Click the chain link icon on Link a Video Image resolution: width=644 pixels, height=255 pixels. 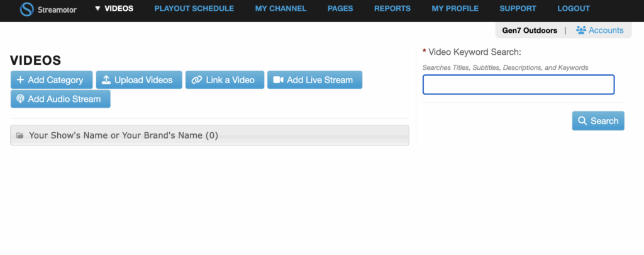tap(196, 80)
